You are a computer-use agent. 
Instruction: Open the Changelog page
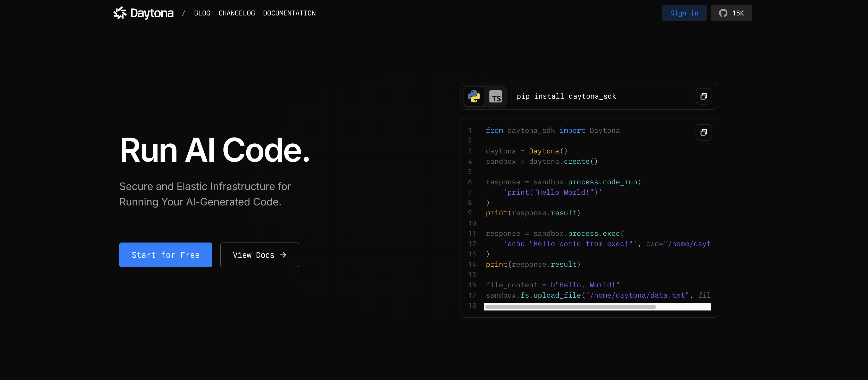(x=237, y=13)
